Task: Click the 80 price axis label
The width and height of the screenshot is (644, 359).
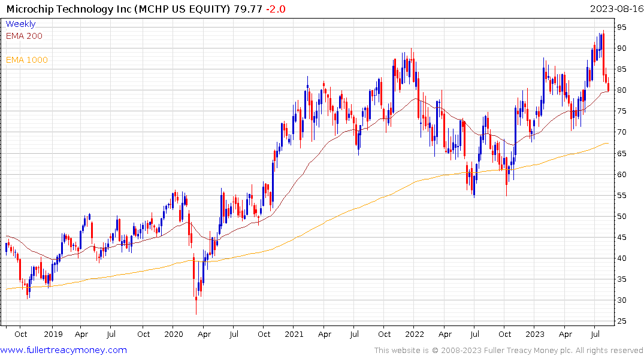Action: pyautogui.click(x=621, y=90)
